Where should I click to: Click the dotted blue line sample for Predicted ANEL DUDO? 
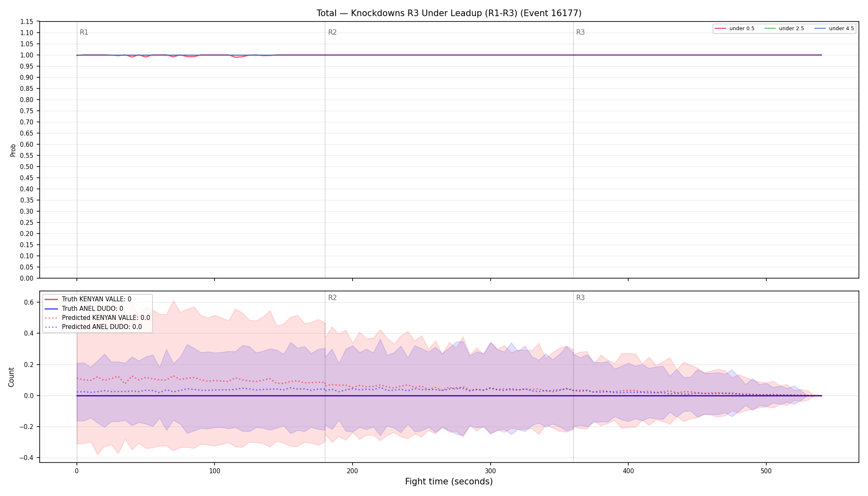51,327
